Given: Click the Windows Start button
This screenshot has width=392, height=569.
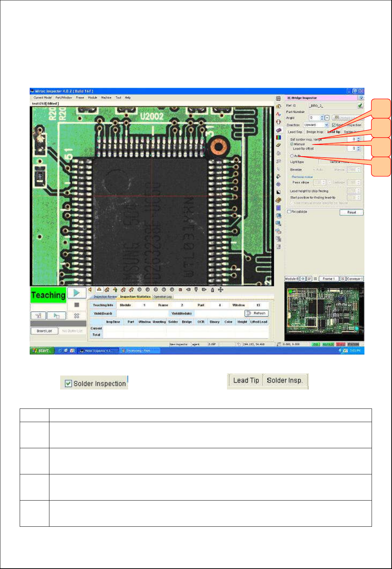Looking at the screenshot, I should [41, 350].
